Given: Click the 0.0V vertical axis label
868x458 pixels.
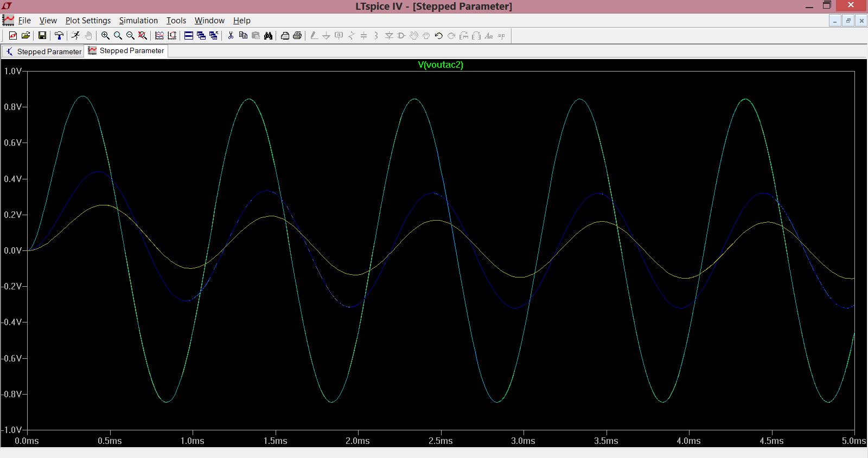Looking at the screenshot, I should click(x=12, y=250).
